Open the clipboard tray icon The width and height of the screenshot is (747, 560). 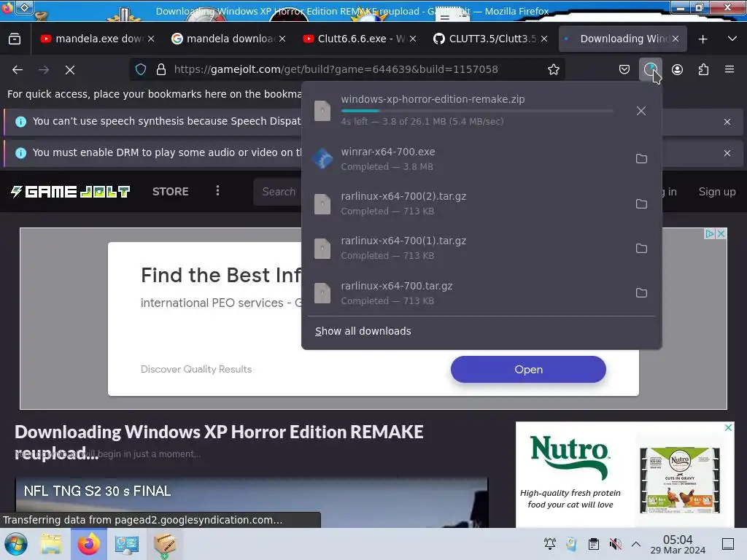(x=593, y=544)
